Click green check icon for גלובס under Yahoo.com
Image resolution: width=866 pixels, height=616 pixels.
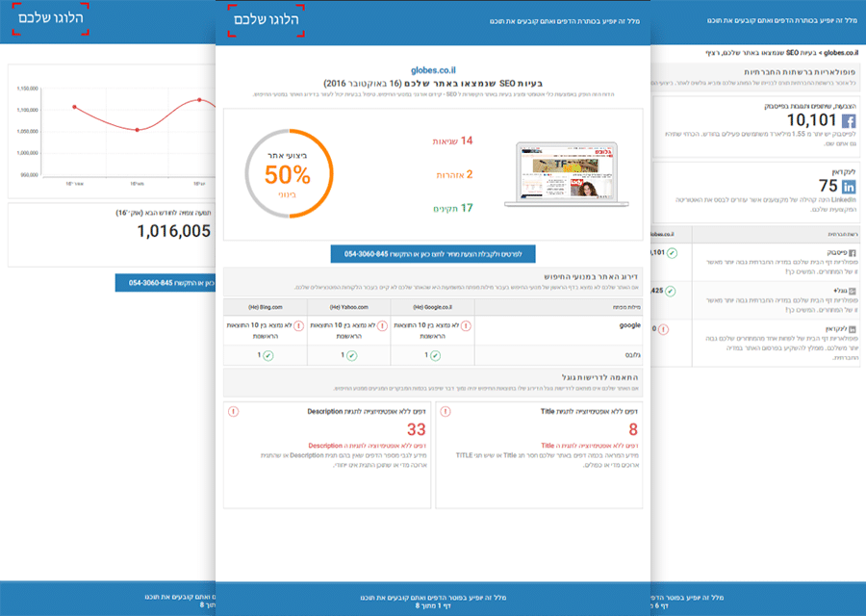pos(352,356)
